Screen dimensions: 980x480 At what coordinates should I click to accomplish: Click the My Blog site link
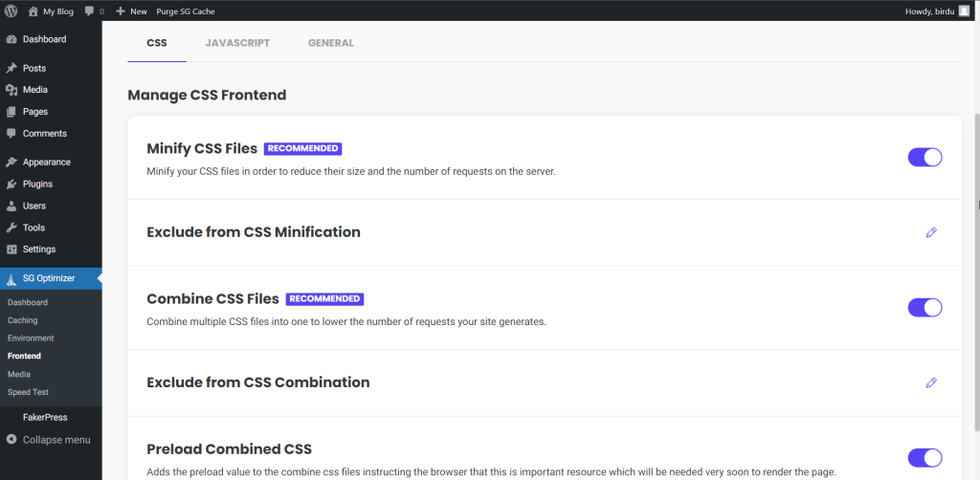tap(58, 11)
